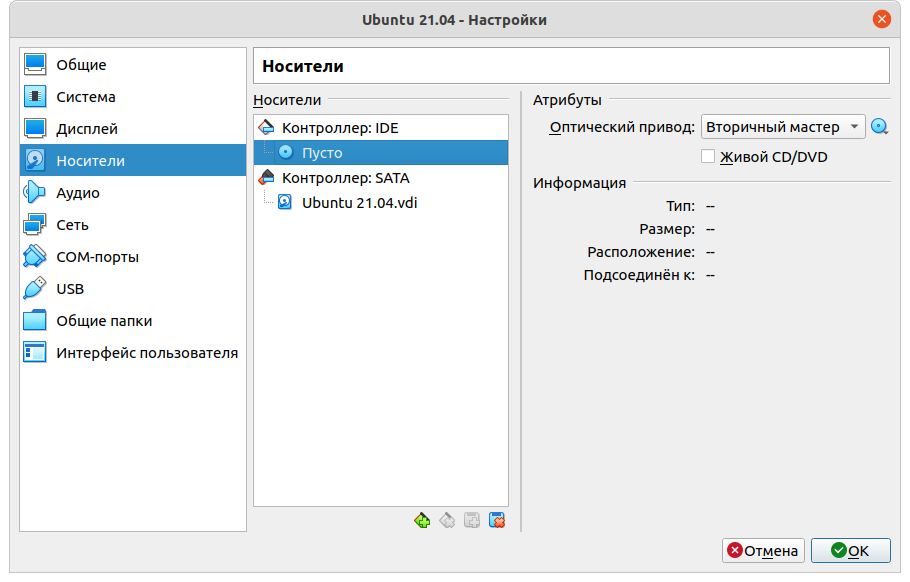Screen dimensions: 910x582
Task: Click the serial connector icon beside COM-порты
Action: [x=35, y=256]
